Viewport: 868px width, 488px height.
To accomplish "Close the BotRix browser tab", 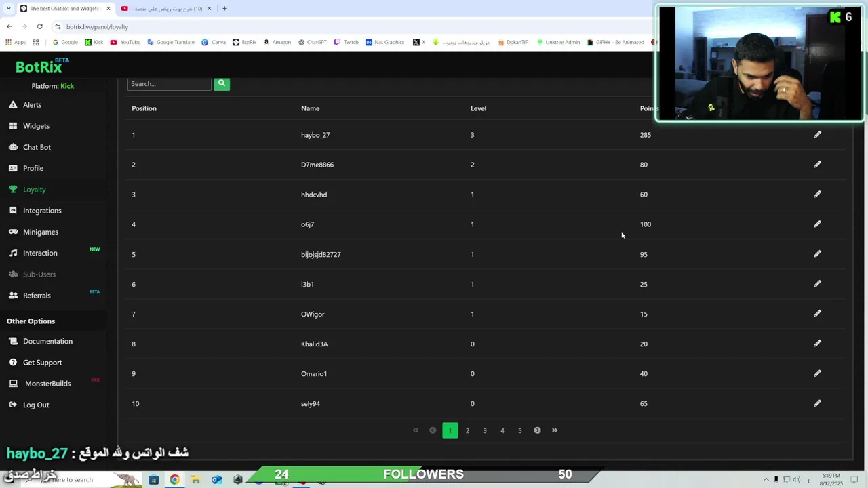I will point(108,9).
